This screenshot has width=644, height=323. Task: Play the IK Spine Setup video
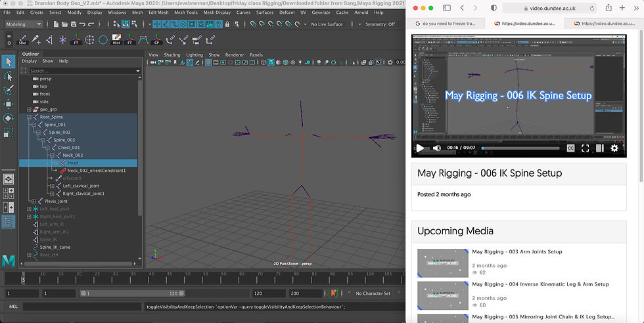tap(420, 148)
